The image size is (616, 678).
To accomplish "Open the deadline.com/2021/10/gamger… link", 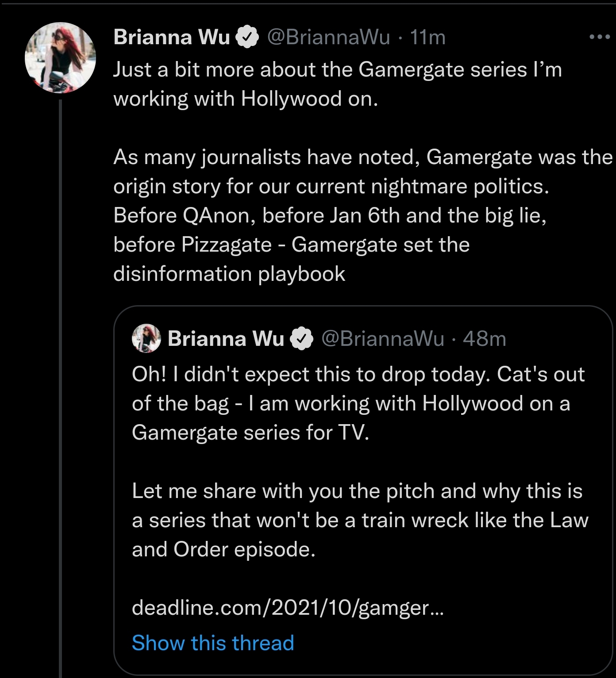I will point(288,608).
